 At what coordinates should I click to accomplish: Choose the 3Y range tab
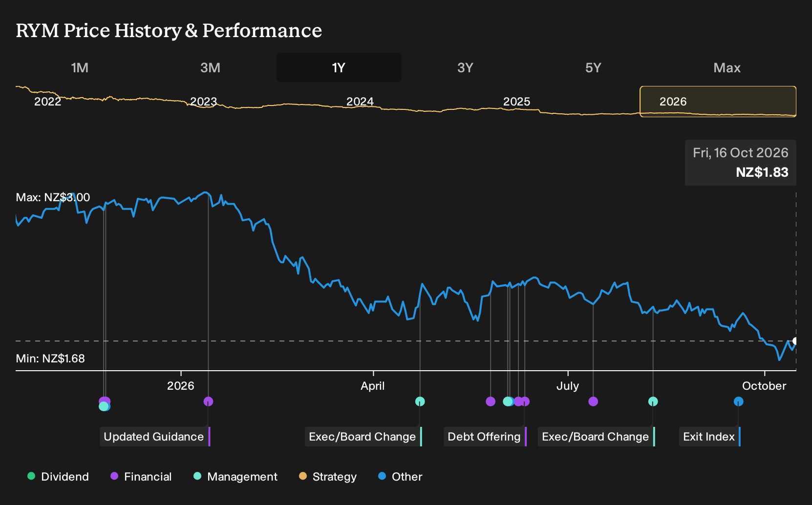coord(465,67)
